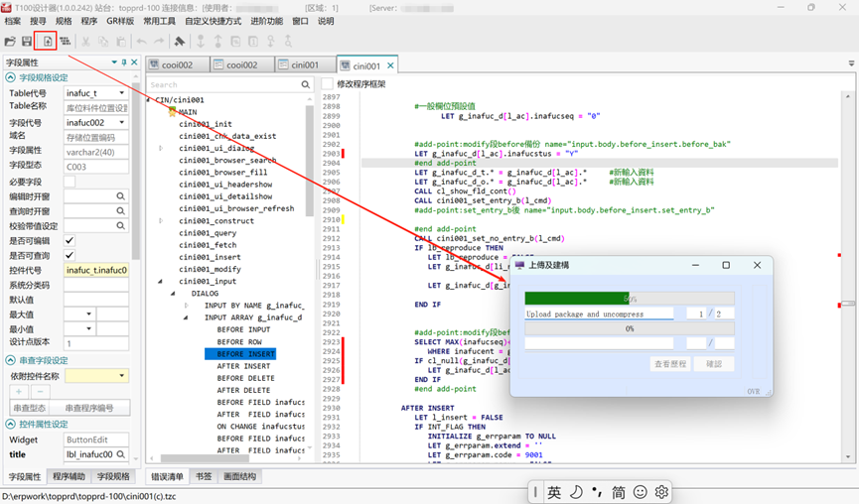The image size is (859, 504).
Task: Switch to the 程序辅助 bottom tab
Action: point(70,476)
